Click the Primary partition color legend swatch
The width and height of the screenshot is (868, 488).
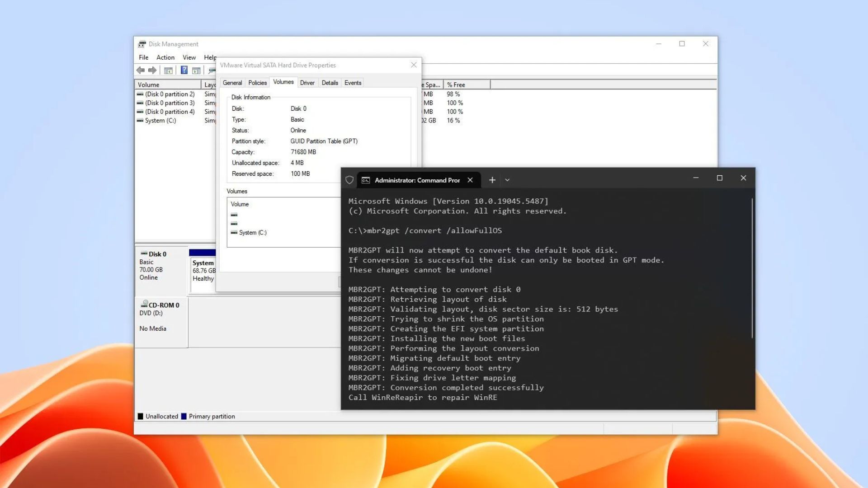click(x=184, y=416)
